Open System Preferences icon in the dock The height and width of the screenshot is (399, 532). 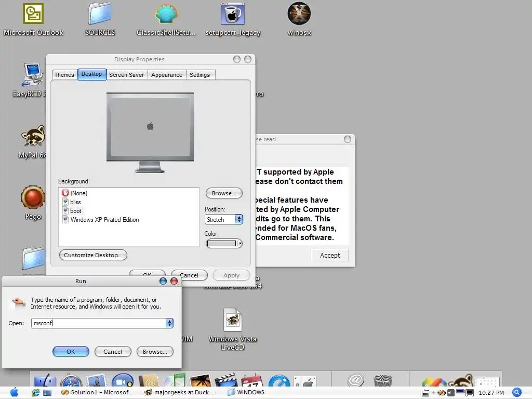coord(304,381)
